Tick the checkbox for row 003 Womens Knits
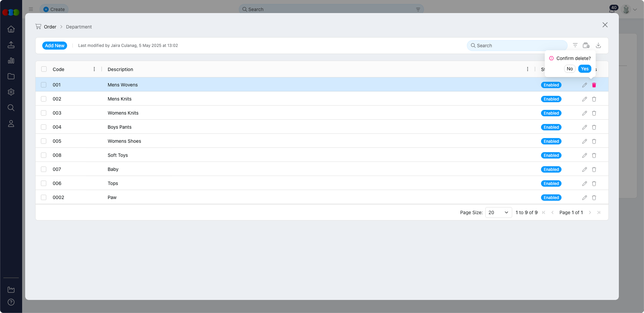 [44, 113]
